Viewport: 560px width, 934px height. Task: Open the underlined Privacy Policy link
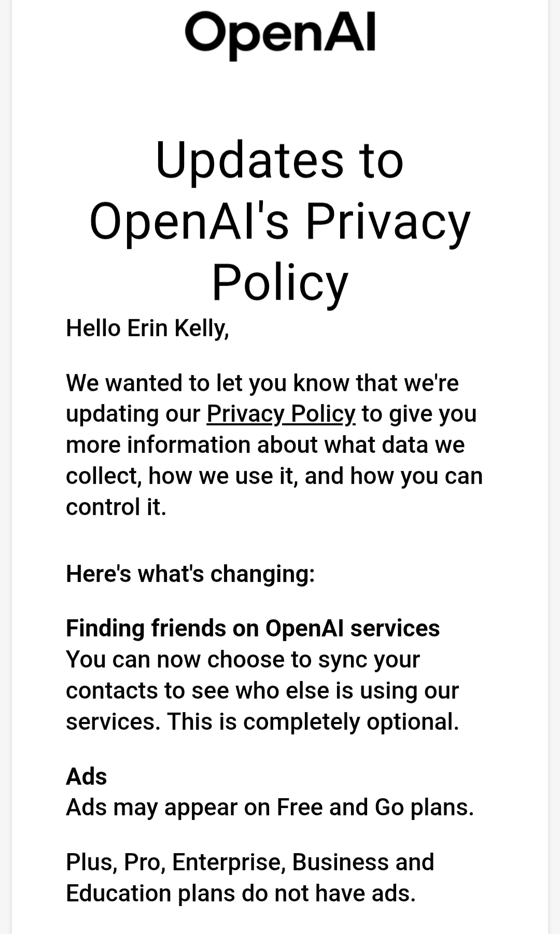[x=281, y=414]
